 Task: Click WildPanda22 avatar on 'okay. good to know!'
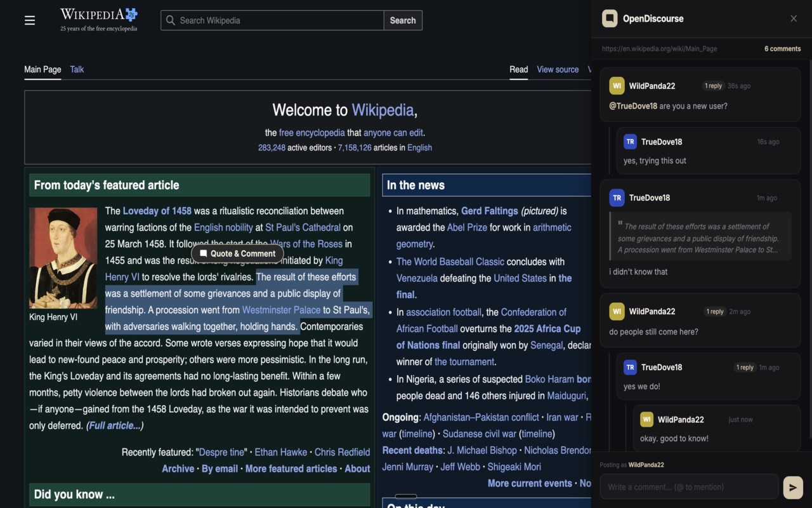pyautogui.click(x=646, y=419)
